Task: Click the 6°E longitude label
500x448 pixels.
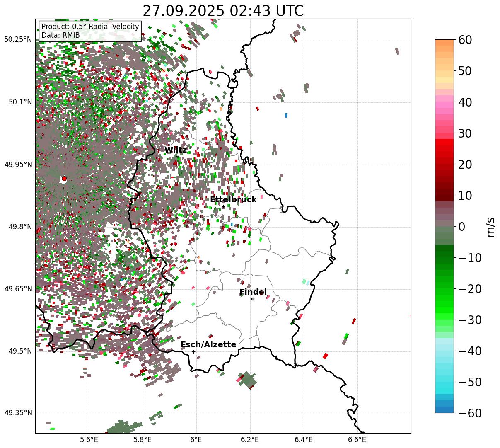Action: point(196,440)
